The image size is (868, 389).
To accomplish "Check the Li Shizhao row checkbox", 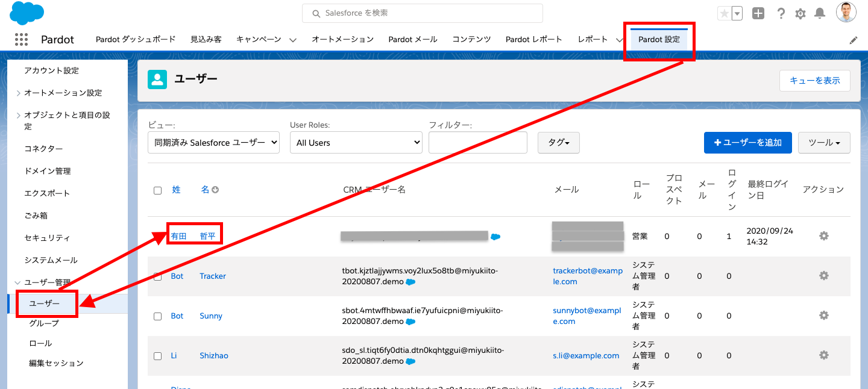I will tap(158, 356).
